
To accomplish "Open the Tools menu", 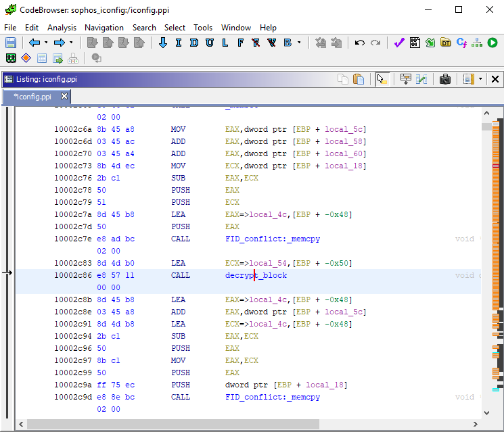I will pyautogui.click(x=203, y=28).
